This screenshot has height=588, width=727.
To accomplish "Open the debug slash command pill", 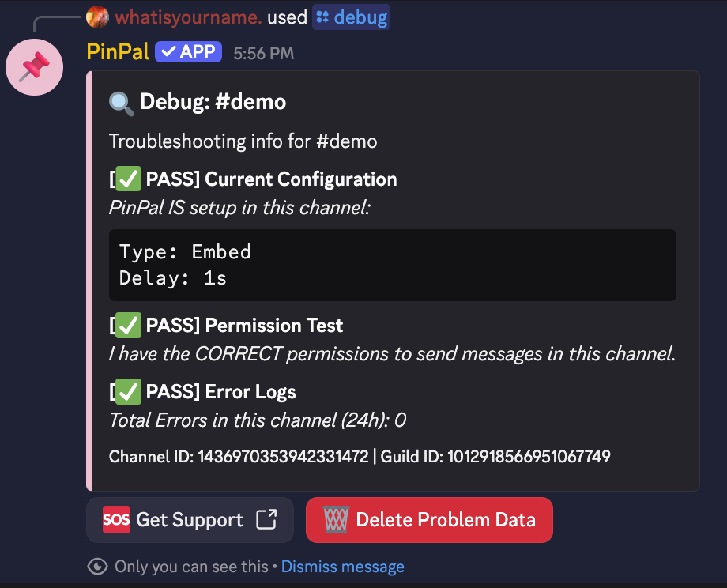I will tap(351, 17).
